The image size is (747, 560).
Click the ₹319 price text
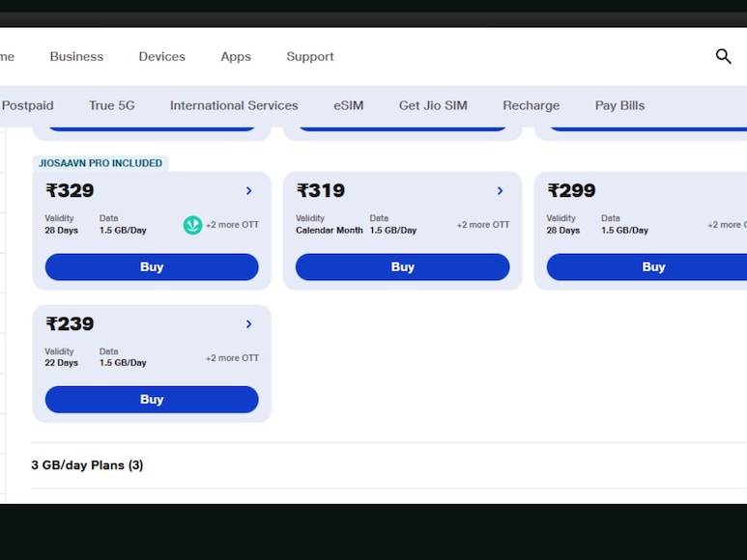(321, 191)
